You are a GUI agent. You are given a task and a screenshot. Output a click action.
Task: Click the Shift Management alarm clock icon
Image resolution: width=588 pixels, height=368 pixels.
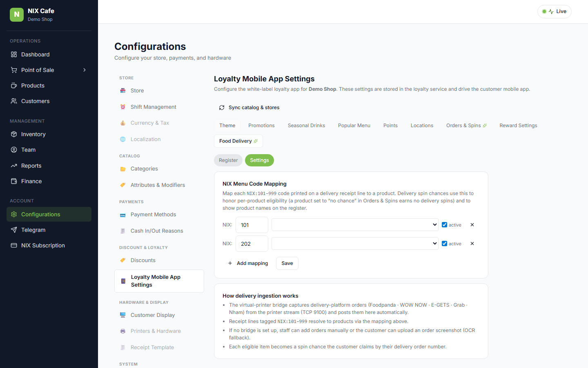point(123,107)
